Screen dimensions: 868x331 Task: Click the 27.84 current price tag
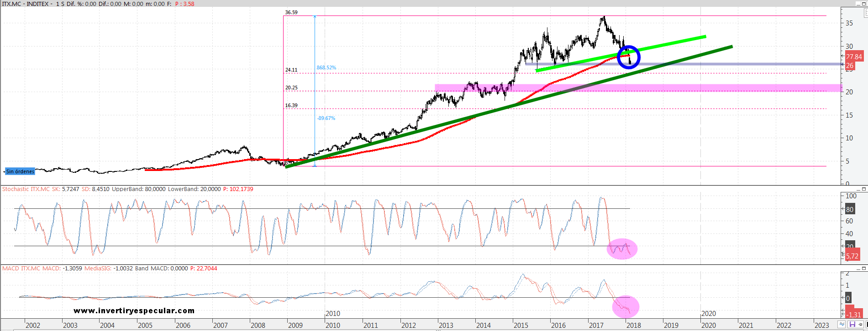pyautogui.click(x=853, y=57)
